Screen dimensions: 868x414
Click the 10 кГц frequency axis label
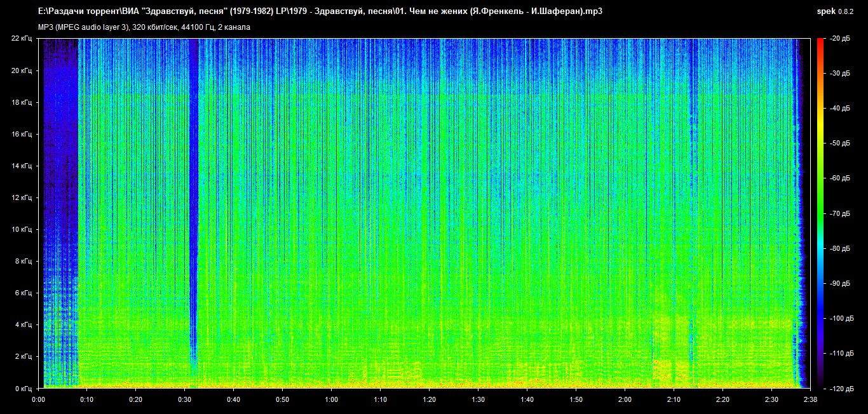tap(22, 229)
